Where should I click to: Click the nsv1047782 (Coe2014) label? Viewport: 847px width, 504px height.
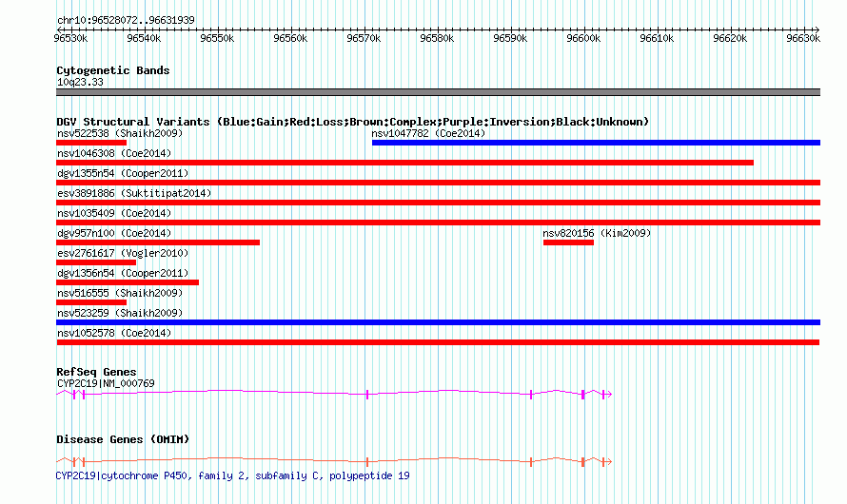pyautogui.click(x=428, y=133)
